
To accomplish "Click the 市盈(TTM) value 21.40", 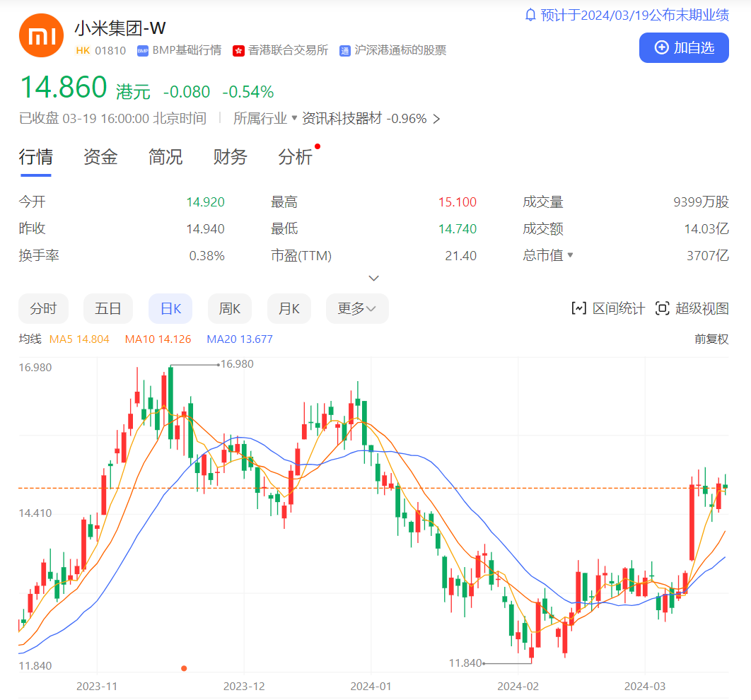I will (461, 256).
